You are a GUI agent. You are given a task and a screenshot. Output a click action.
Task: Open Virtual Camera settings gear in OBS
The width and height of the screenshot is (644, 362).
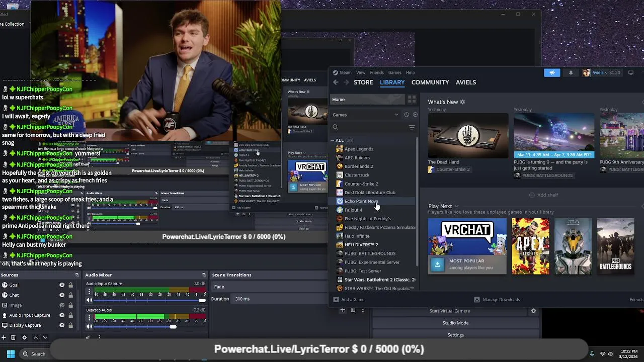(x=534, y=311)
